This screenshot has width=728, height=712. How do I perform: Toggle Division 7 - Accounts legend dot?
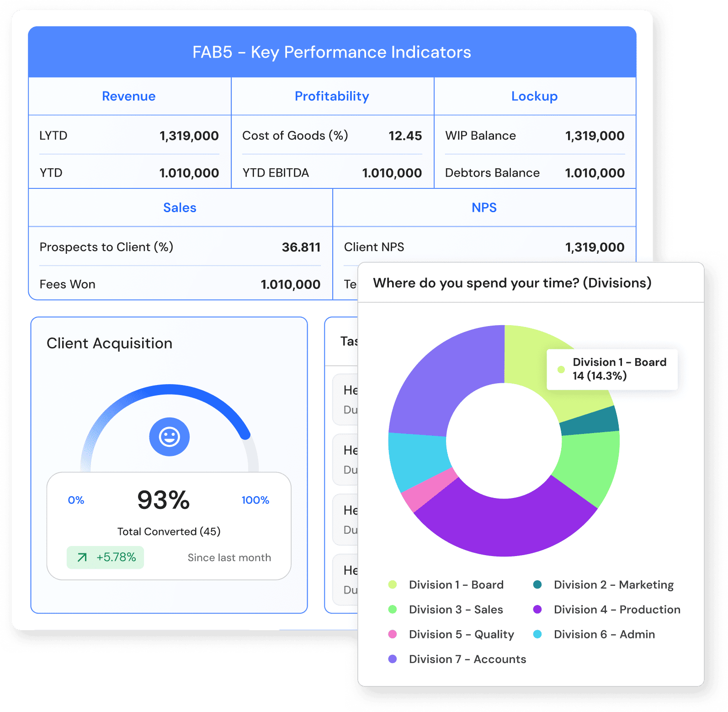(x=392, y=659)
